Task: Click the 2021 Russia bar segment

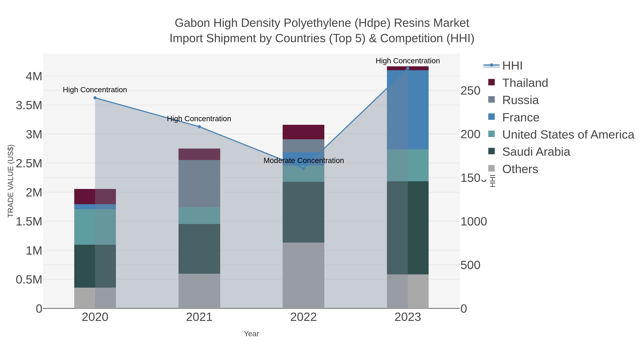Action: click(x=199, y=184)
